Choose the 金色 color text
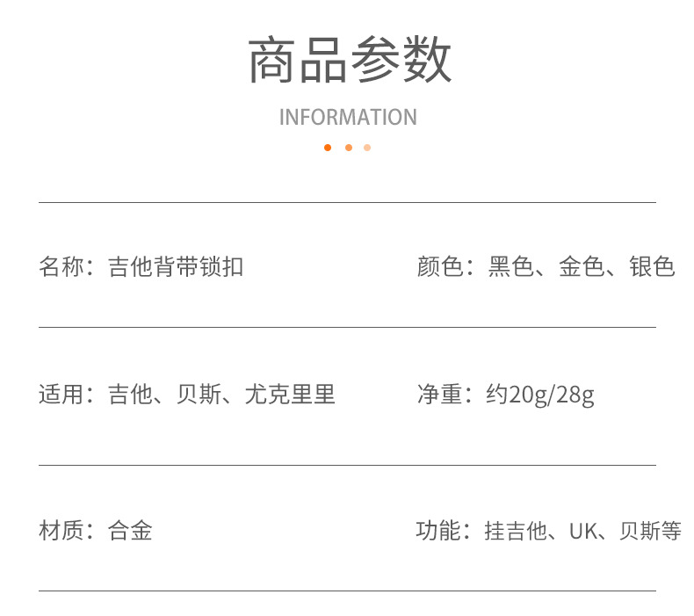The height and width of the screenshot is (616, 694). (x=582, y=267)
